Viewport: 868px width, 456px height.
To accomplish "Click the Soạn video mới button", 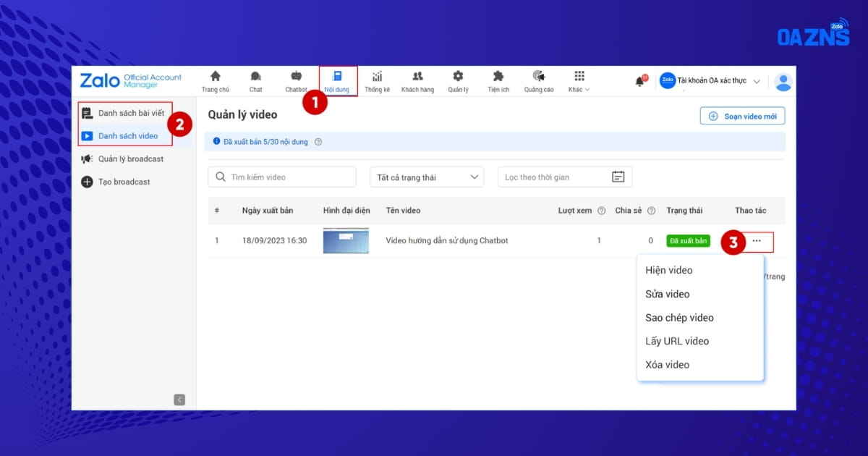I will [x=742, y=116].
